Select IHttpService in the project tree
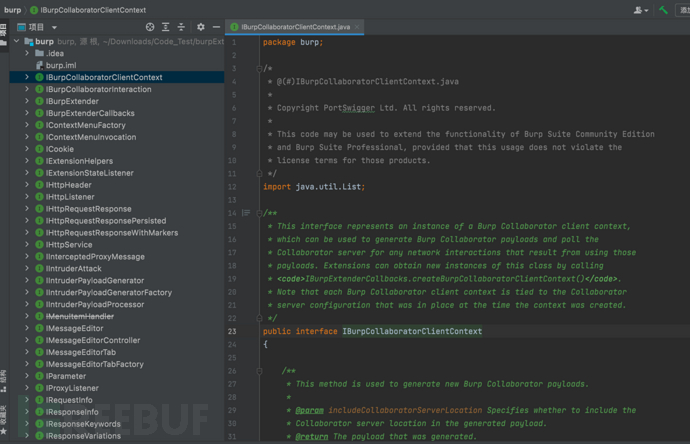Image resolution: width=690 pixels, height=444 pixels. pyautogui.click(x=69, y=245)
